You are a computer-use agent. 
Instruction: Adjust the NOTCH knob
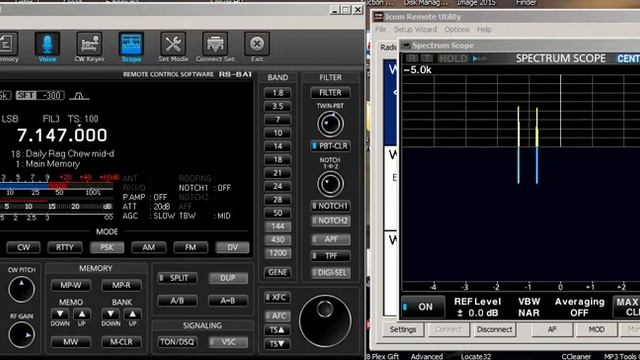[x=330, y=184]
